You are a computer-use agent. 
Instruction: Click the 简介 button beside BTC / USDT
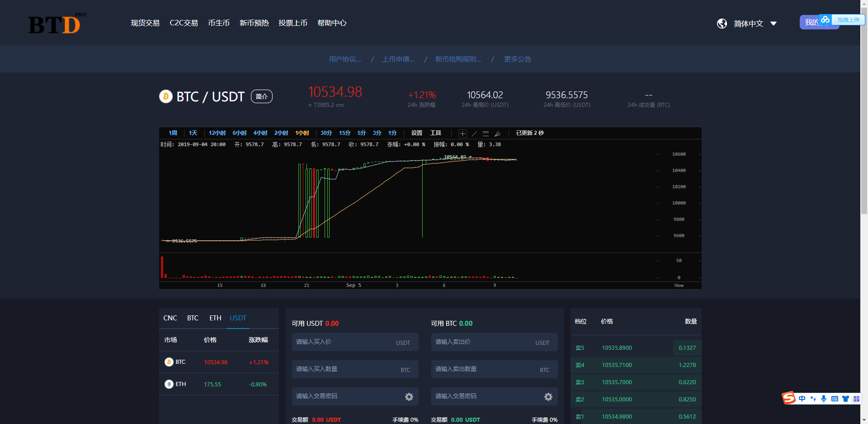(261, 96)
